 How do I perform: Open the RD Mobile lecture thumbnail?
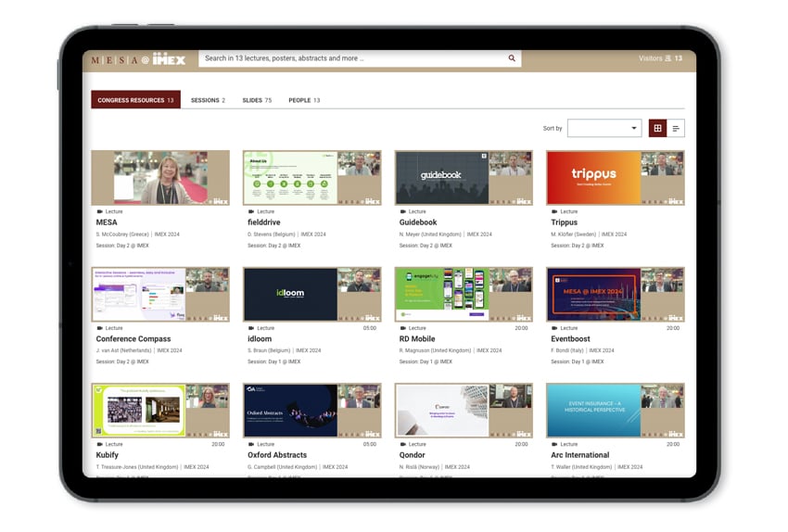coord(464,294)
